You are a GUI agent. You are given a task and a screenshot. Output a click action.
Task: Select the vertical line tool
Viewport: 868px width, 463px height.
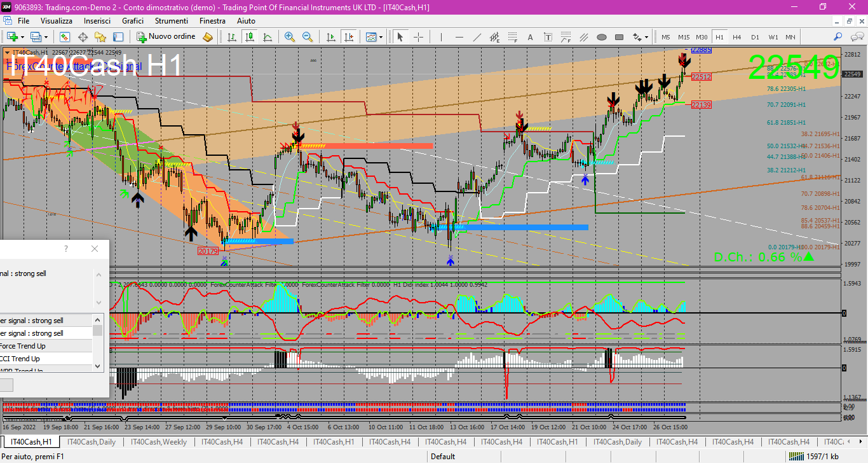[x=442, y=37]
